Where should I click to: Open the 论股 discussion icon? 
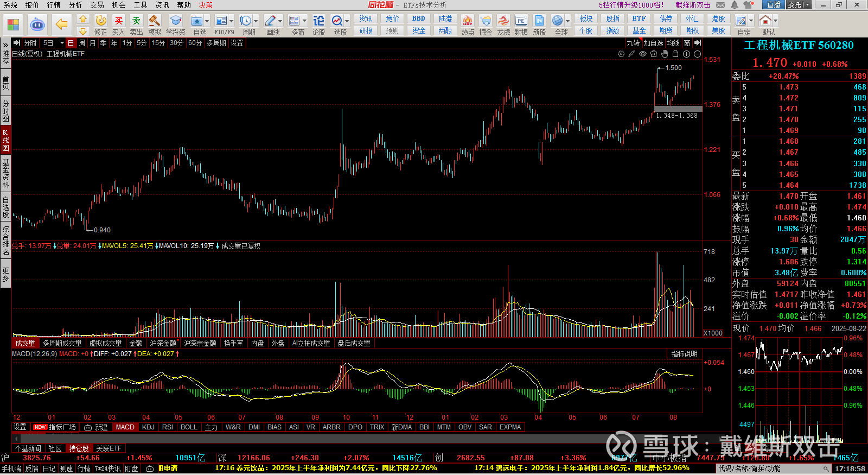(319, 25)
